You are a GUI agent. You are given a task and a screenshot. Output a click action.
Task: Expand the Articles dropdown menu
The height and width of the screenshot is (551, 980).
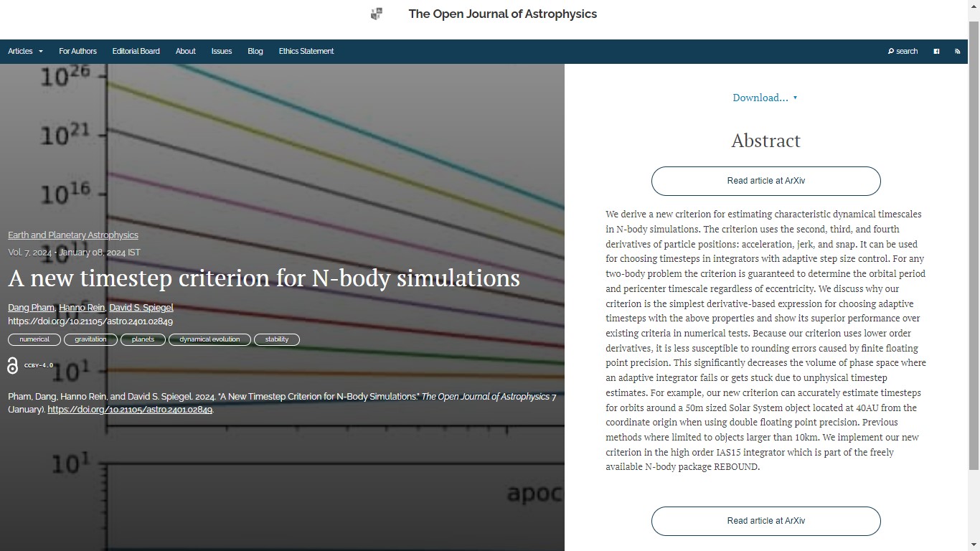[25, 52]
